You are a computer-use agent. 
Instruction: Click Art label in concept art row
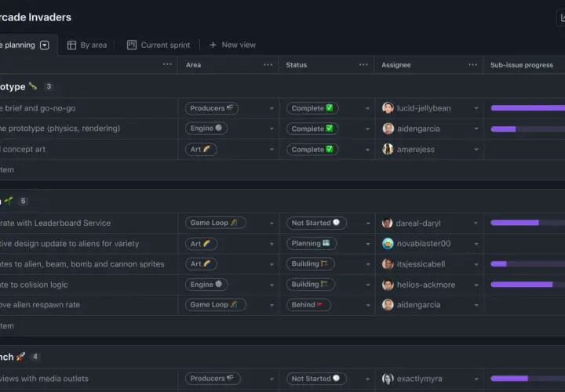pyautogui.click(x=201, y=149)
